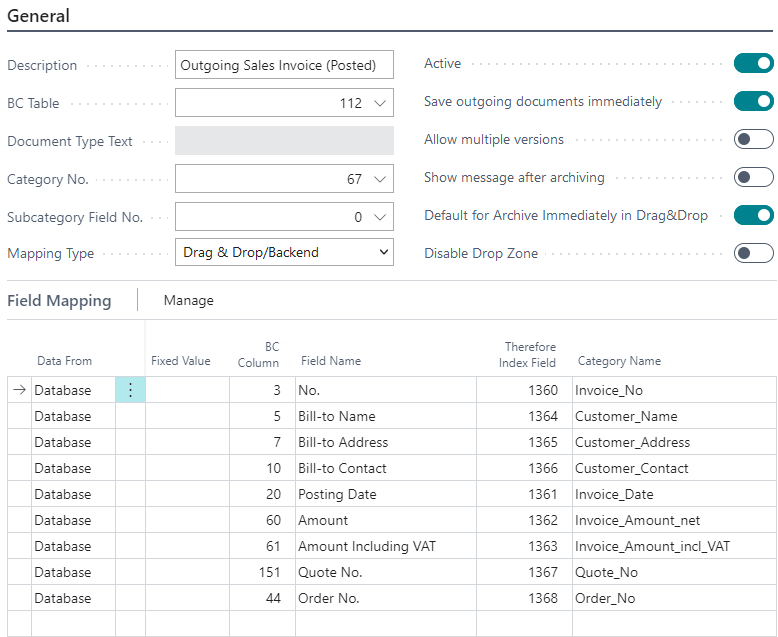Image resolution: width=778 pixels, height=637 pixels.
Task: Select the Field Mapping tab heading
Action: (x=59, y=300)
